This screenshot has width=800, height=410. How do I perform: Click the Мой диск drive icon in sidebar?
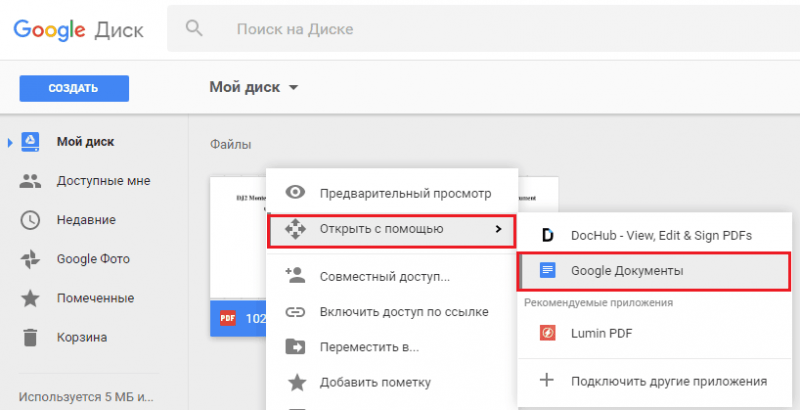pyautogui.click(x=30, y=142)
